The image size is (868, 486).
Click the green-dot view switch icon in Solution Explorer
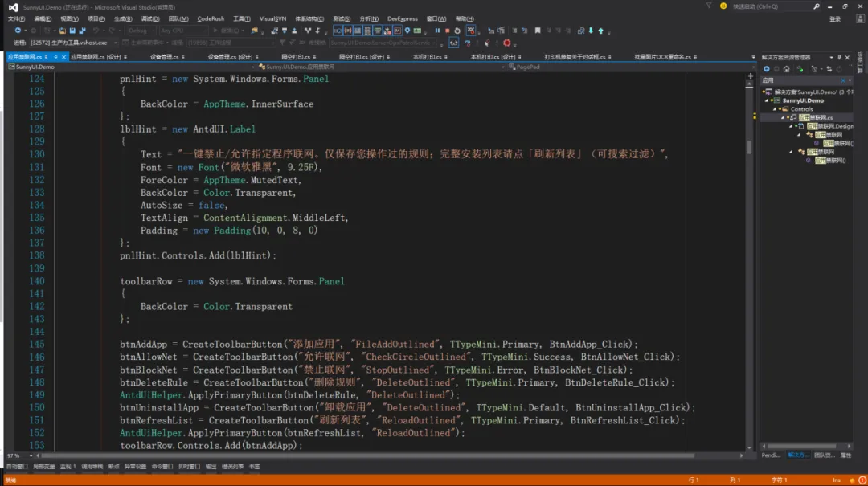click(x=800, y=69)
